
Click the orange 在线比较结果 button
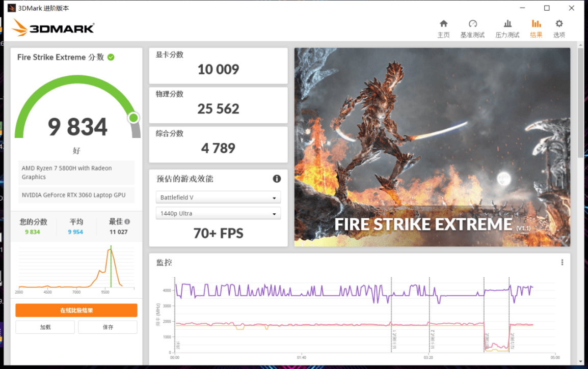point(76,310)
